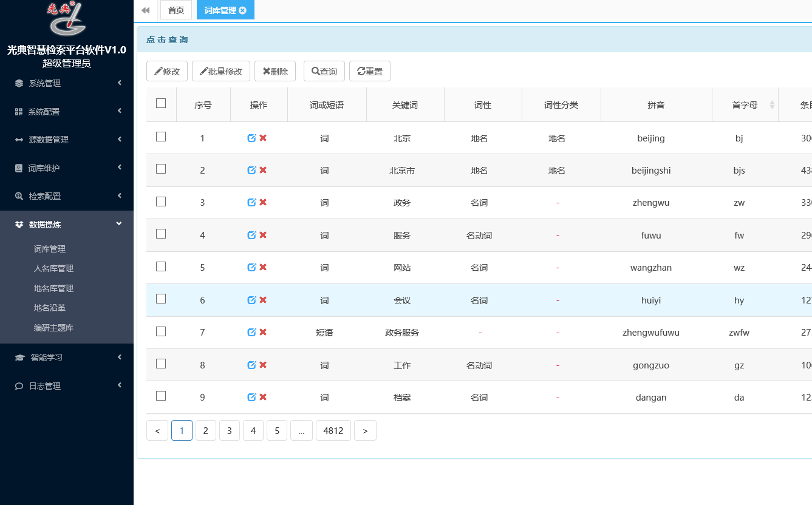The width and height of the screenshot is (812, 505).
Task: Expand the 系统管理 menu chevron
Action: 120,83
